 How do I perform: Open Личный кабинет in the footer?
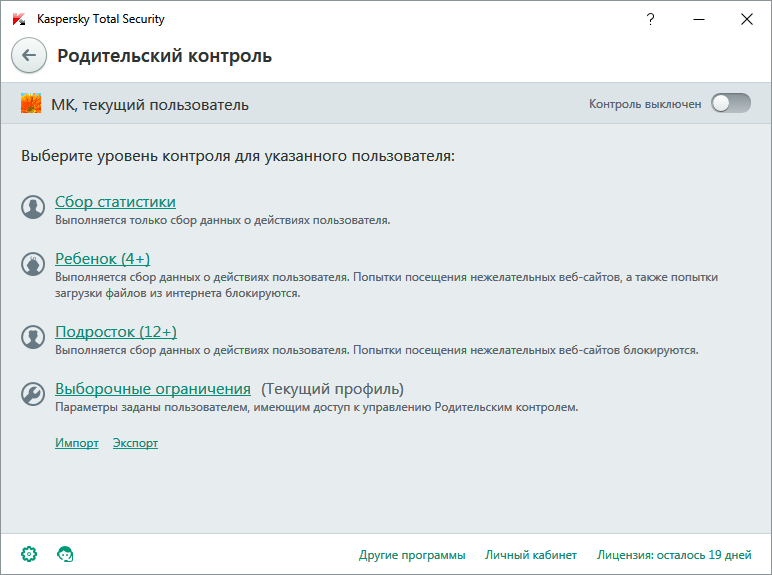coord(531,555)
